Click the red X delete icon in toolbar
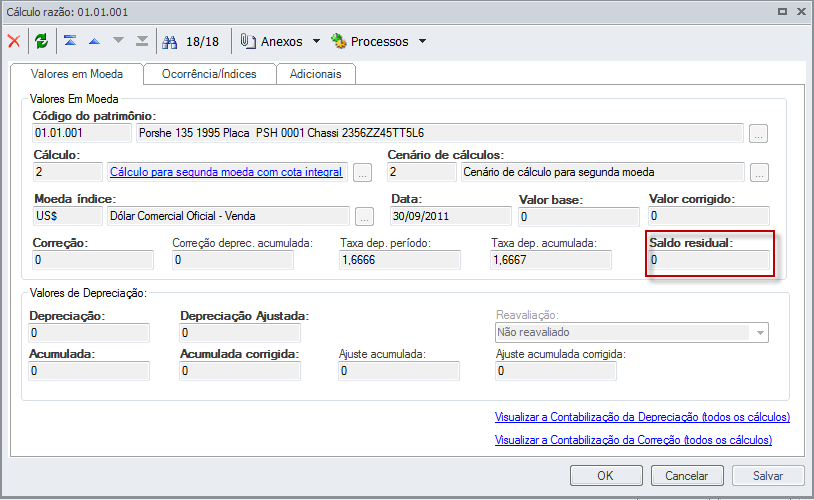 pyautogui.click(x=14, y=41)
